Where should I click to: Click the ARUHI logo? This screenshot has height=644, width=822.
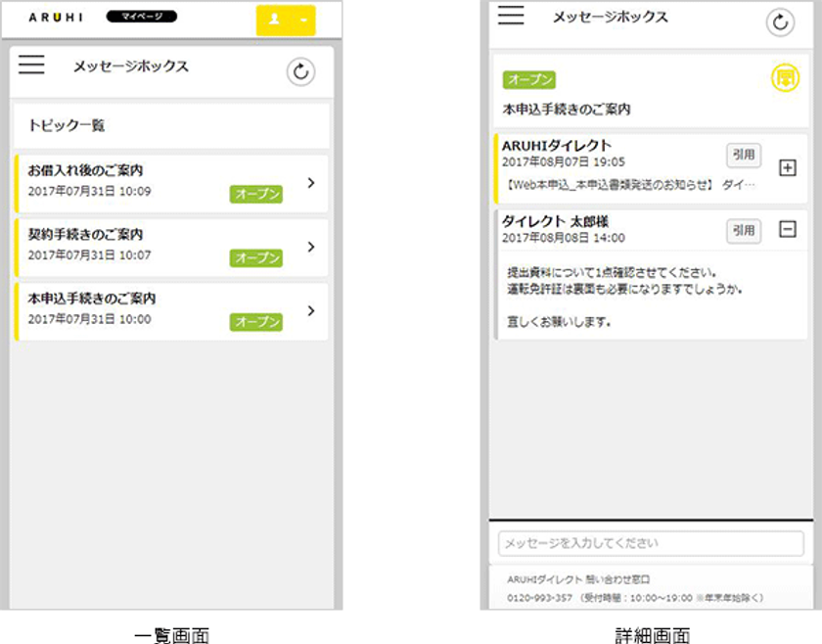[x=56, y=18]
